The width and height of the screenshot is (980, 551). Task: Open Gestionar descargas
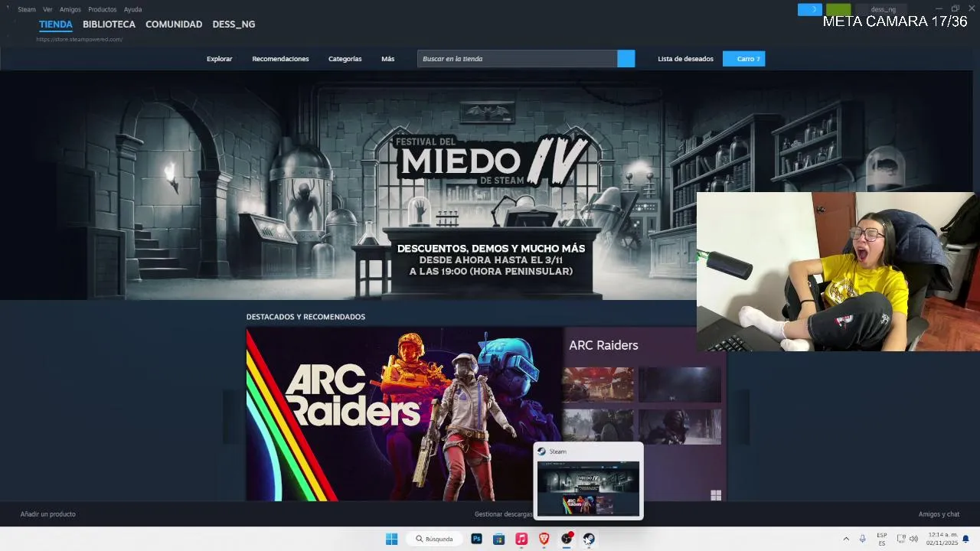[x=503, y=514]
